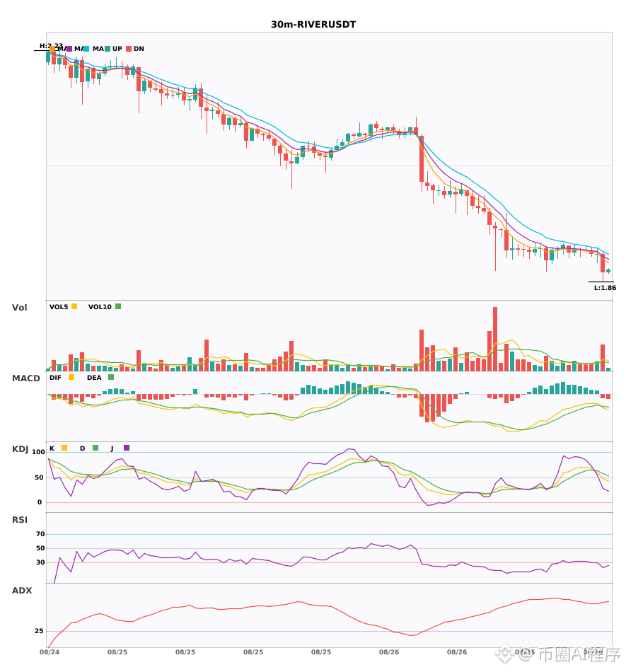626x672 pixels.
Task: Select the purple MA legend swatch
Action: tap(69, 49)
